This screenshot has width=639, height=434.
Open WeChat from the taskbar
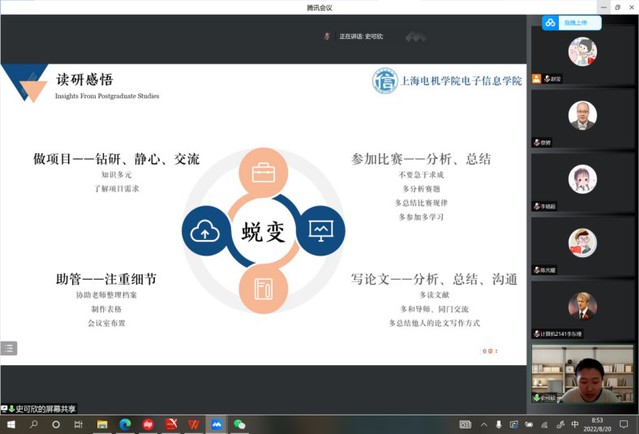pos(239,425)
